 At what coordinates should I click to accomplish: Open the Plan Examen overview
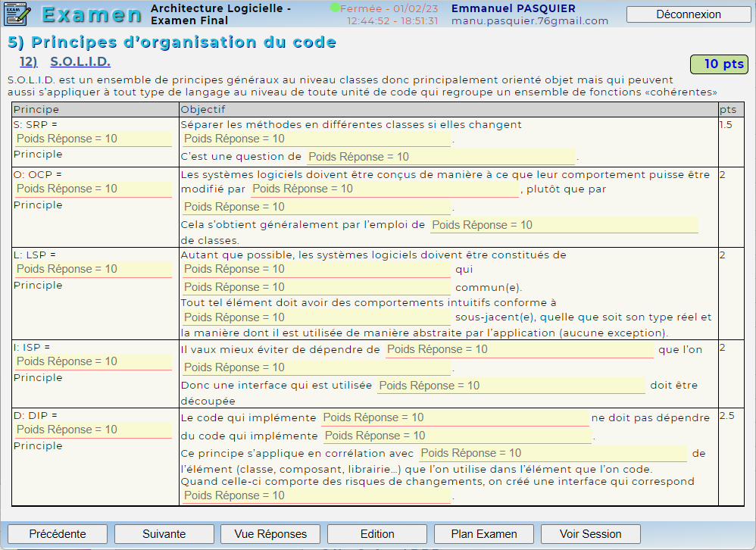[484, 534]
